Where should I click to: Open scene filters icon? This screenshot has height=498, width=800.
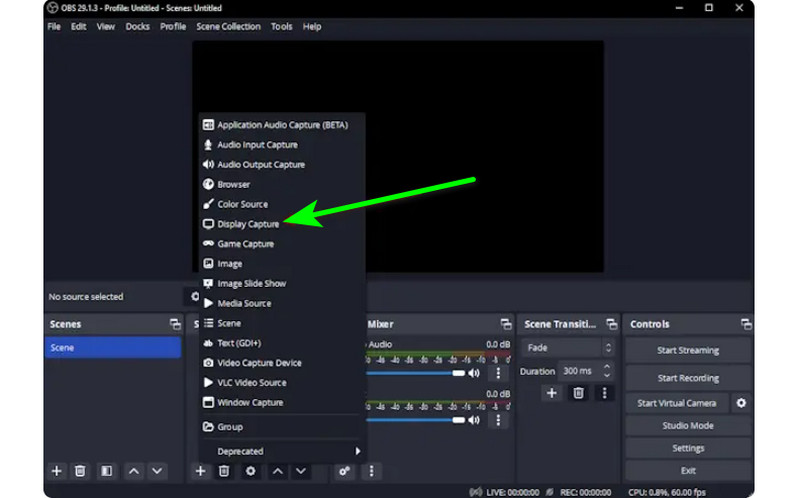[x=106, y=471]
